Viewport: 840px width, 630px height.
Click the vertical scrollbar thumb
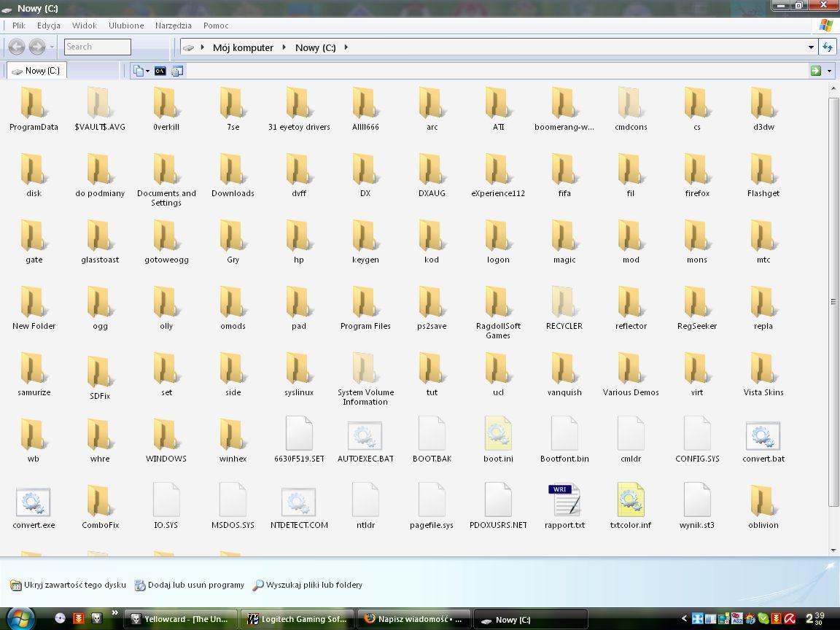[833, 302]
